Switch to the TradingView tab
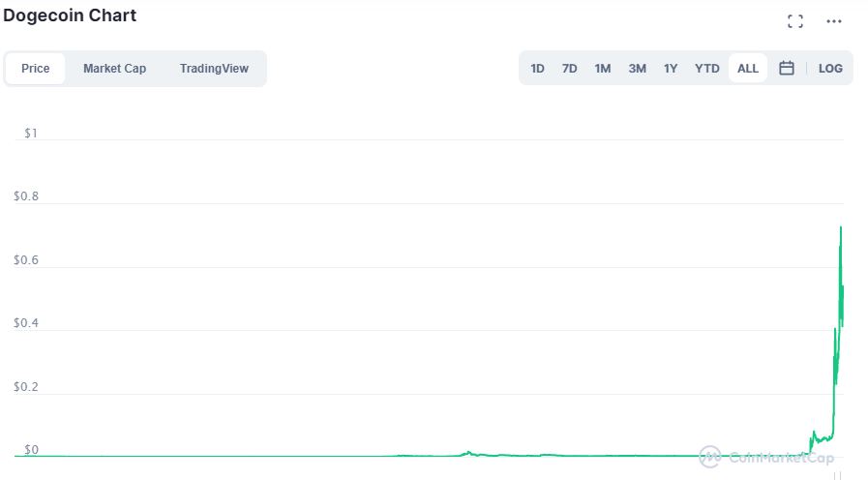Viewport: 868px width, 480px height. pos(214,68)
